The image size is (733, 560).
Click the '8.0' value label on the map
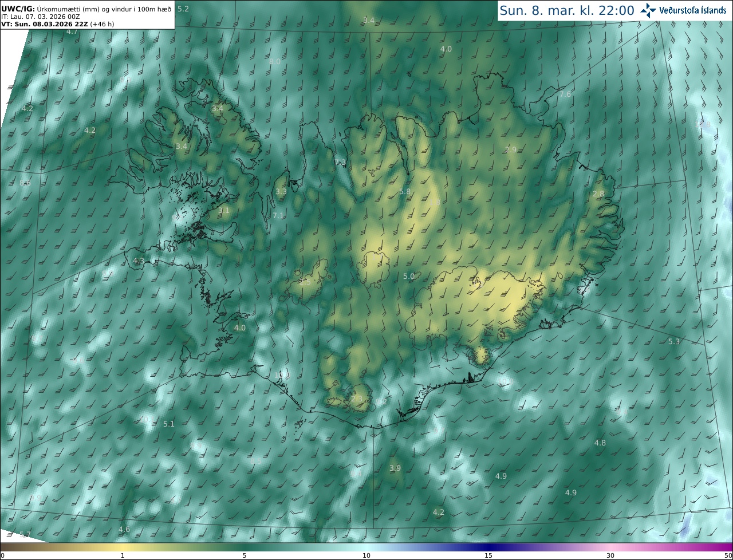275,61
